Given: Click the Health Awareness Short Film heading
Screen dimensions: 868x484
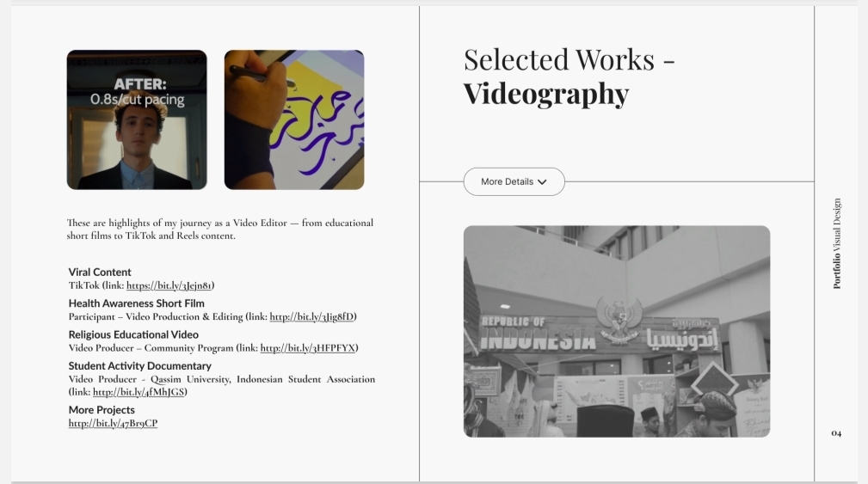Looking at the screenshot, I should pos(136,303).
